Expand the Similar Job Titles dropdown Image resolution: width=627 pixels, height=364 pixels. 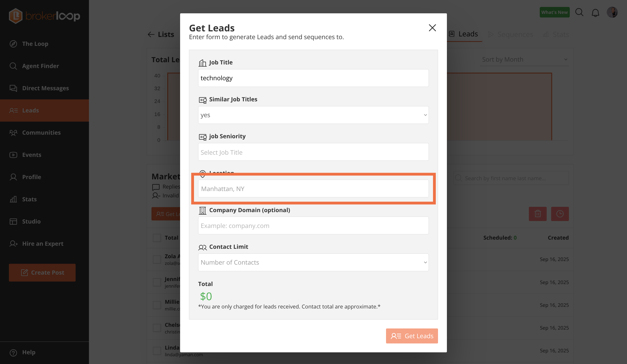[313, 115]
